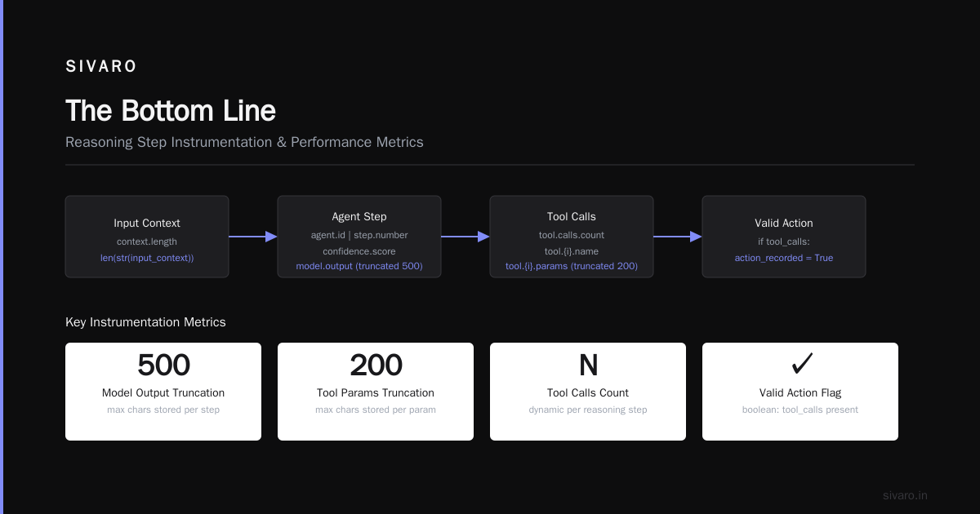This screenshot has height=514, width=980.
Task: Click the arrow pointing to Valid Action box
Action: pos(678,237)
